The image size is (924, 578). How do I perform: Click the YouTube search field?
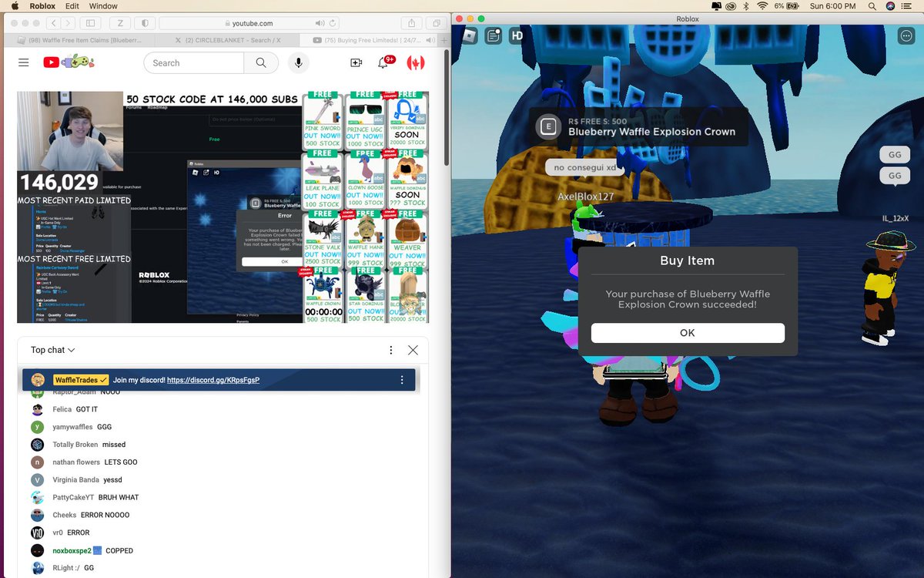(193, 63)
